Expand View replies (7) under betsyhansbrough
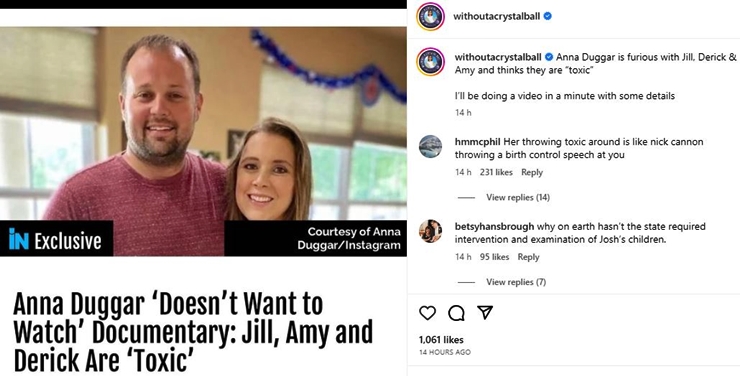Viewport: 740px width, 376px height. (516, 282)
